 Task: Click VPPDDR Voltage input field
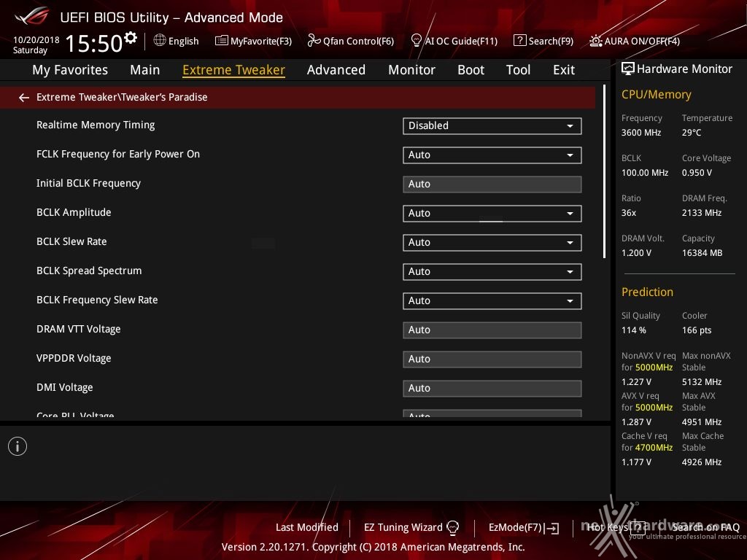[x=492, y=359]
